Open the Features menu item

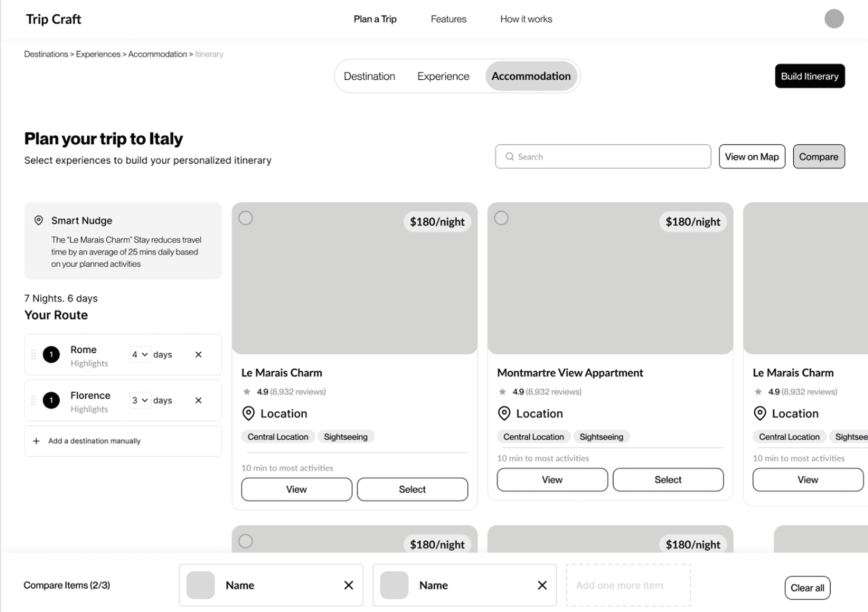448,19
